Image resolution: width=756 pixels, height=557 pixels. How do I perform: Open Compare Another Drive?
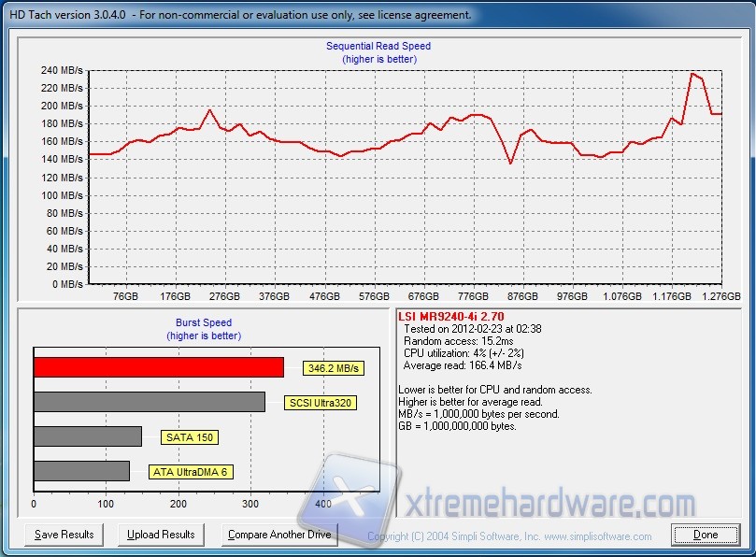click(x=279, y=535)
